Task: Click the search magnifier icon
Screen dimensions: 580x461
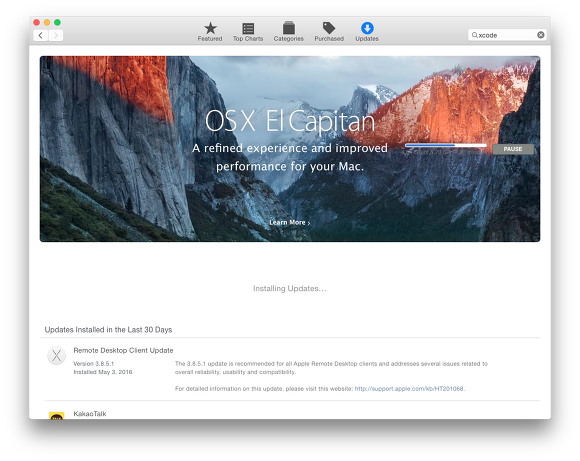Action: pyautogui.click(x=474, y=35)
